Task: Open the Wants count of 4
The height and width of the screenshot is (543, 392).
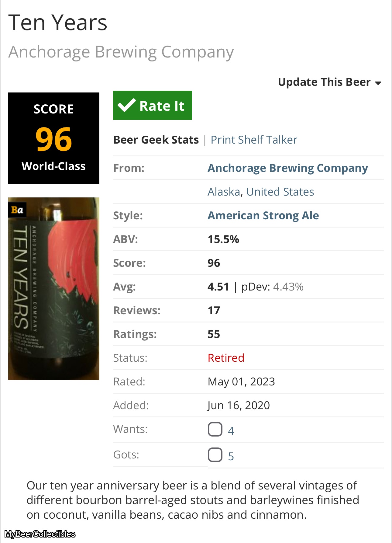Action: pos(231,431)
